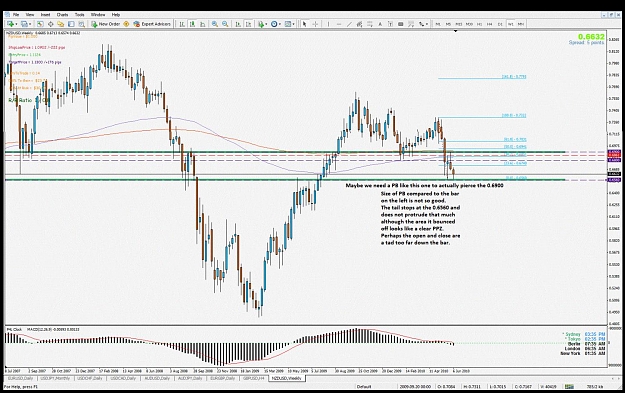
Task: Select the NZDUSD,Weekly chart tab
Action: 286,378
